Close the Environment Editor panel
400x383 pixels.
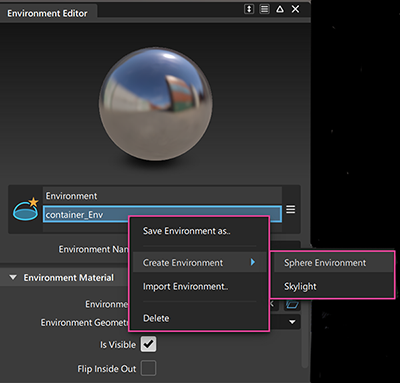tap(296, 9)
